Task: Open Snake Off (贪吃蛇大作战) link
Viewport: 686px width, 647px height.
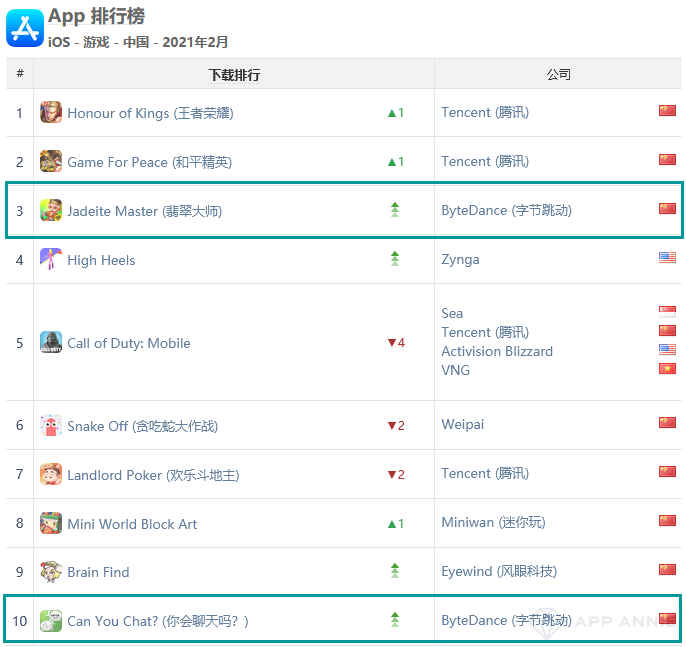Action: (x=143, y=426)
